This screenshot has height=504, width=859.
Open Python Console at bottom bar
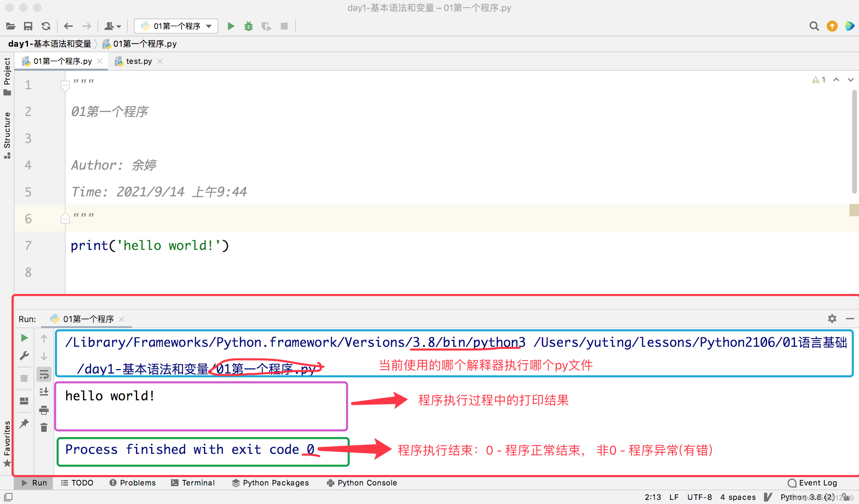coord(362,483)
